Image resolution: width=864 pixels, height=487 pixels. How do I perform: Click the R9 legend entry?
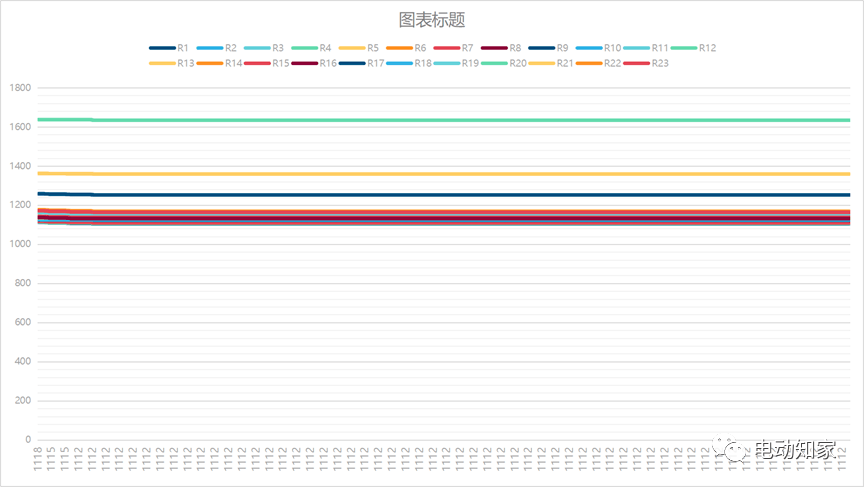coord(548,48)
